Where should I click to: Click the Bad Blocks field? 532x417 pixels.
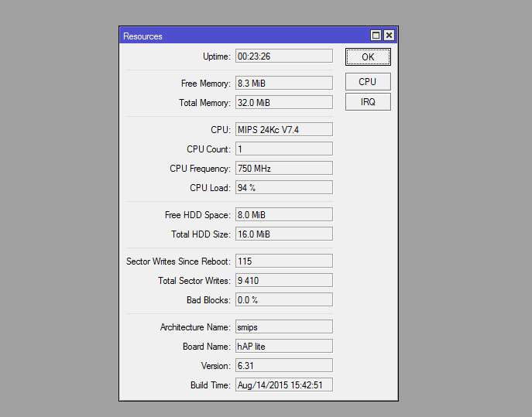point(283,300)
